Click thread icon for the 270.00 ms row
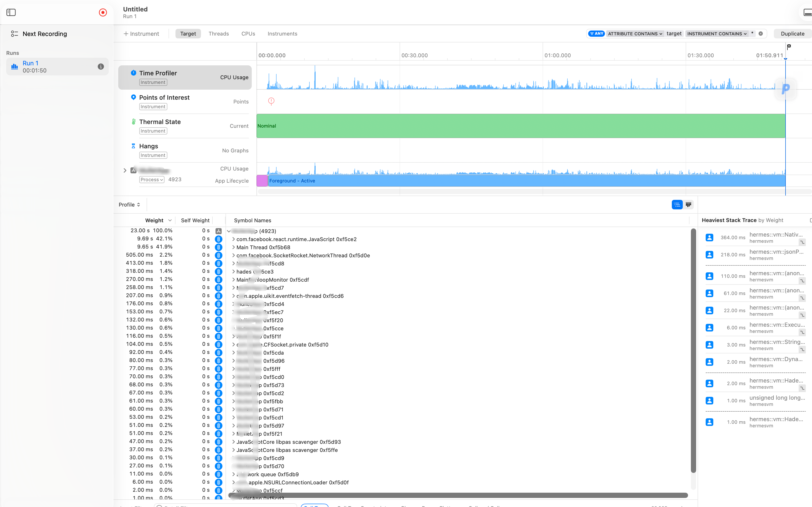Image resolution: width=812 pixels, height=507 pixels. pyautogui.click(x=219, y=280)
